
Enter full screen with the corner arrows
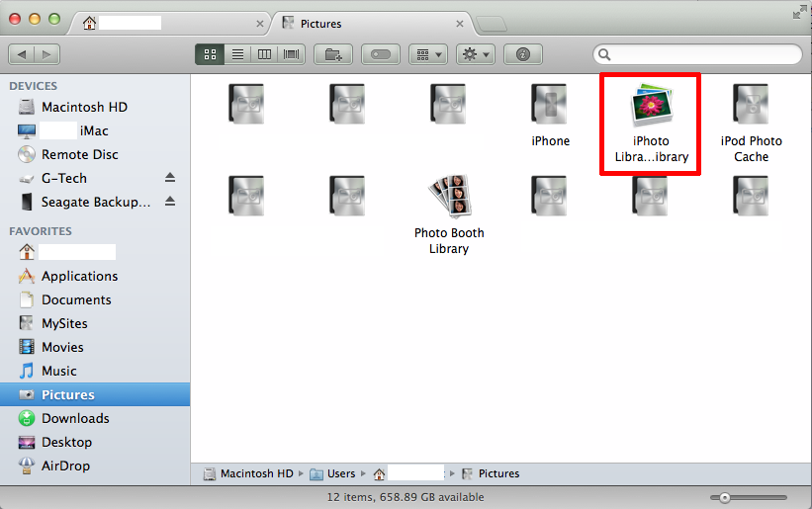point(799,13)
